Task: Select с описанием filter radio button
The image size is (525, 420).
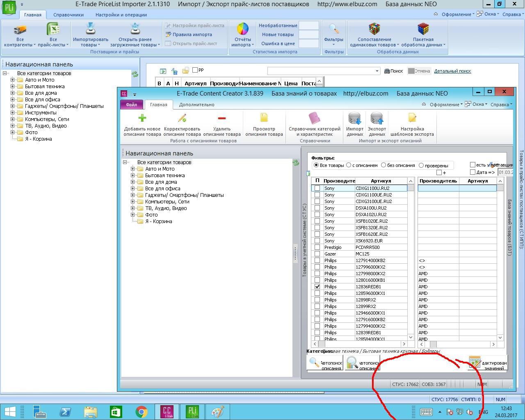Action: pos(349,165)
